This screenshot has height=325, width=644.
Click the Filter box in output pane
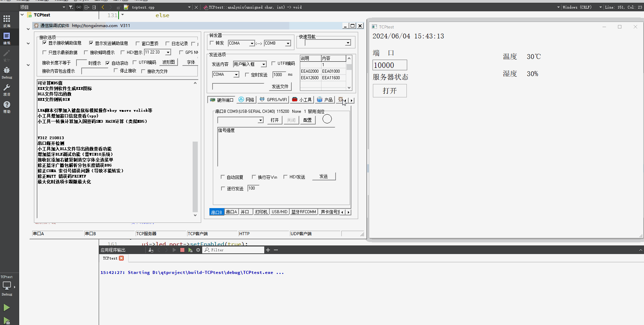(x=234, y=250)
